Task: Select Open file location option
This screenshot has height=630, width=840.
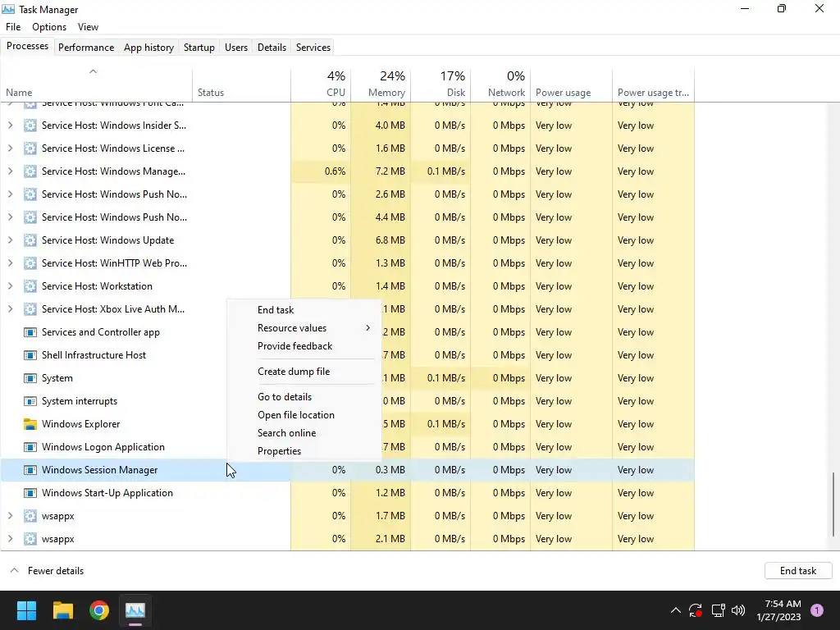Action: click(304, 415)
